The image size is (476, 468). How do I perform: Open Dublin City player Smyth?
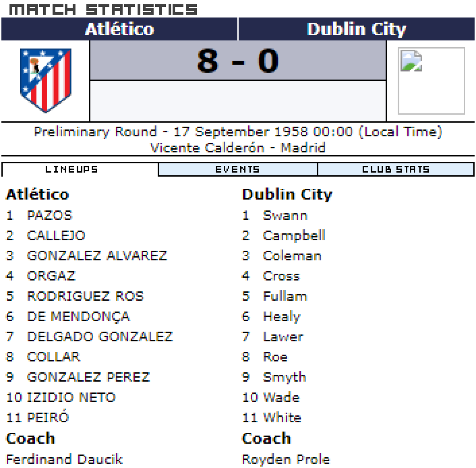tap(284, 377)
